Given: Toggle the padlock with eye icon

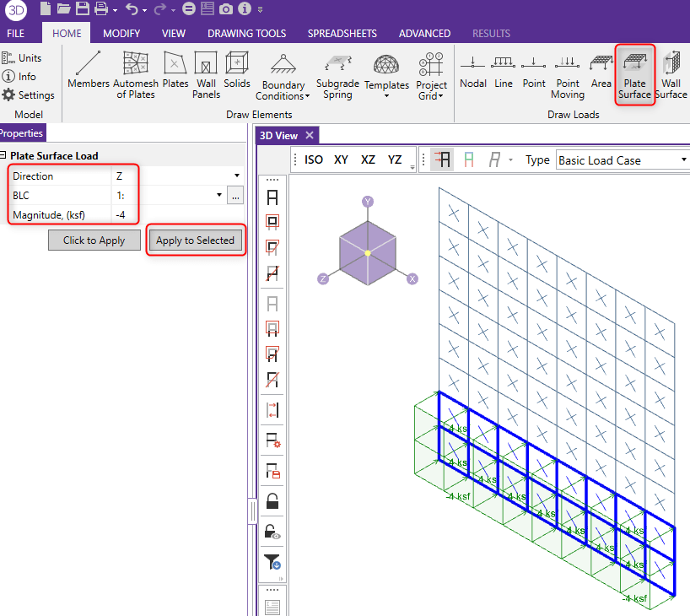Looking at the screenshot, I should (x=272, y=531).
